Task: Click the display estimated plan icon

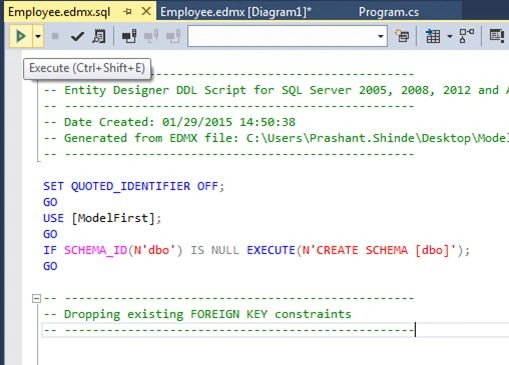Action: point(99,36)
